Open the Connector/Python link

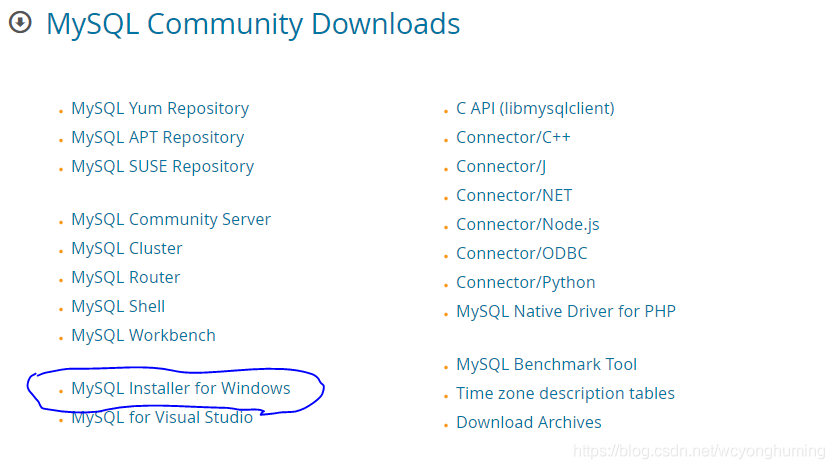click(x=526, y=283)
